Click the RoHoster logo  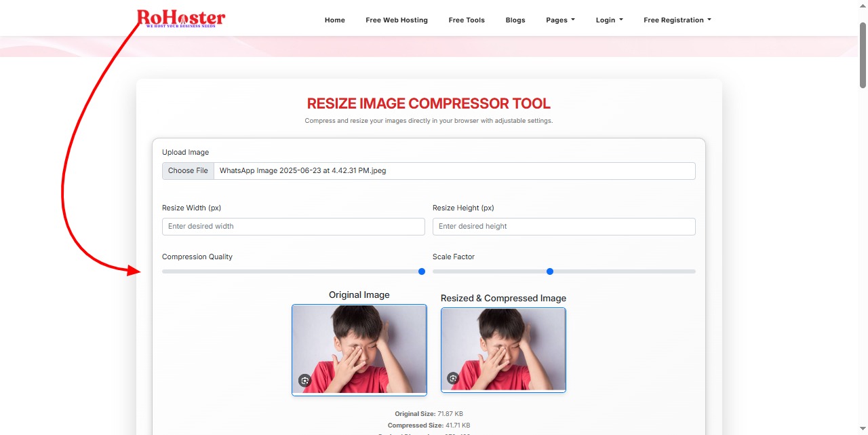point(181,18)
